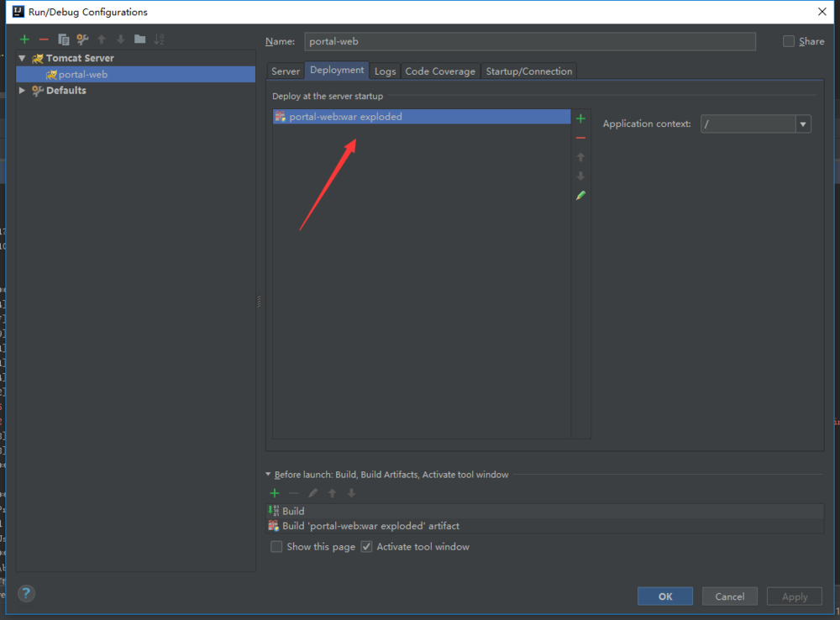
Task: Click the Apply button
Action: coord(795,596)
